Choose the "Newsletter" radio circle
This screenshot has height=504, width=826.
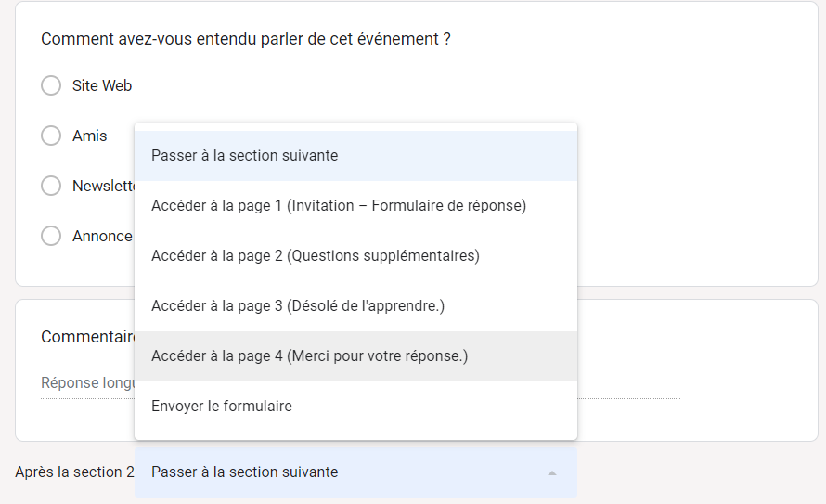click(x=51, y=186)
